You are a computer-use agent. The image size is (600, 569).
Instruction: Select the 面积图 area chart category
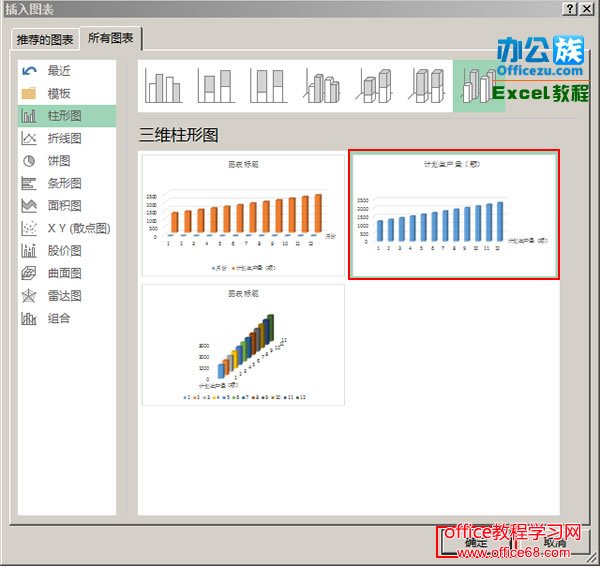click(x=67, y=206)
